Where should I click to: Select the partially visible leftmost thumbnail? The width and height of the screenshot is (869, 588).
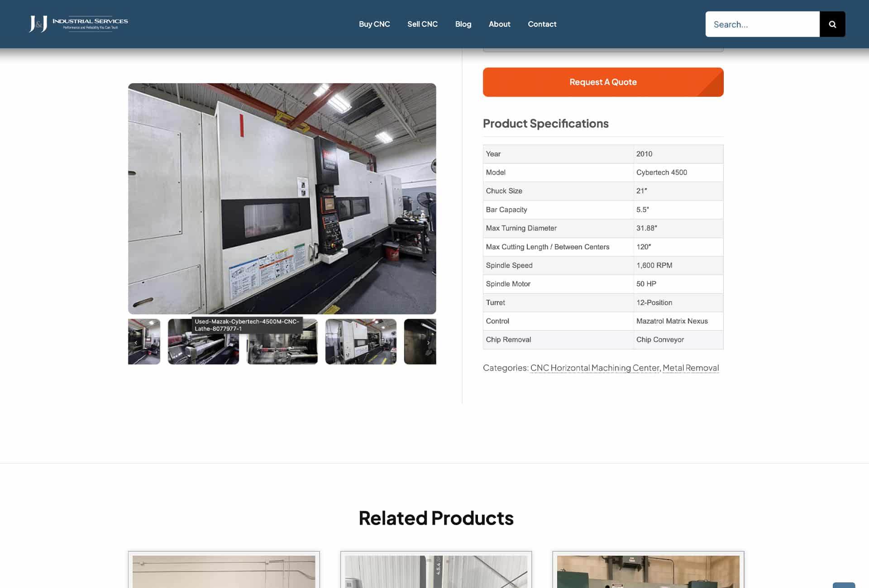click(x=144, y=341)
